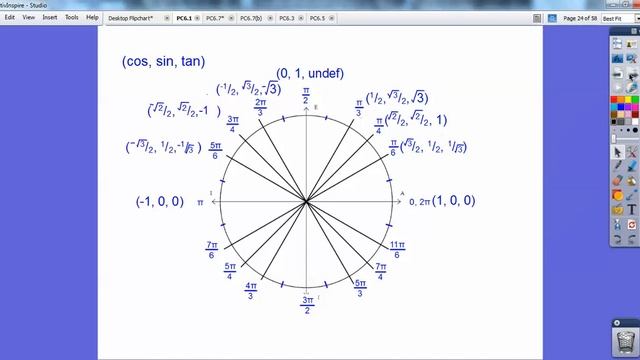Open the Tools scissors icon
This screenshot has height=360, width=640.
point(632,152)
